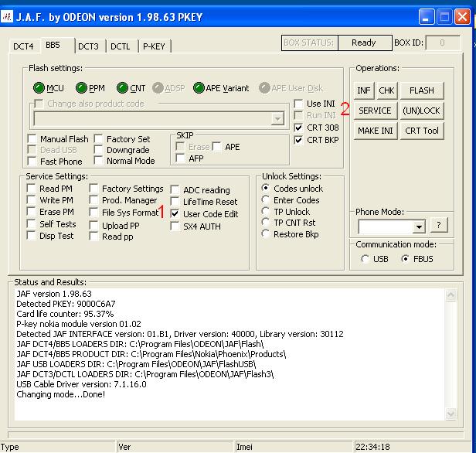Uncheck the CRT 308 checkbox

[299, 128]
